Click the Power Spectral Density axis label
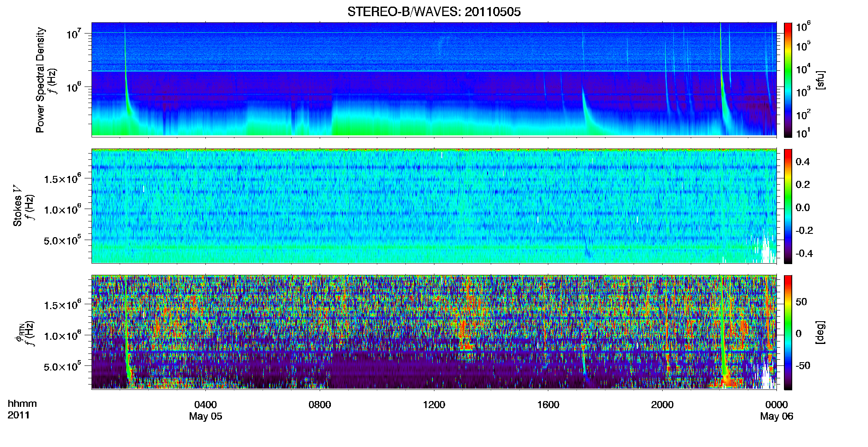 (x=40, y=80)
